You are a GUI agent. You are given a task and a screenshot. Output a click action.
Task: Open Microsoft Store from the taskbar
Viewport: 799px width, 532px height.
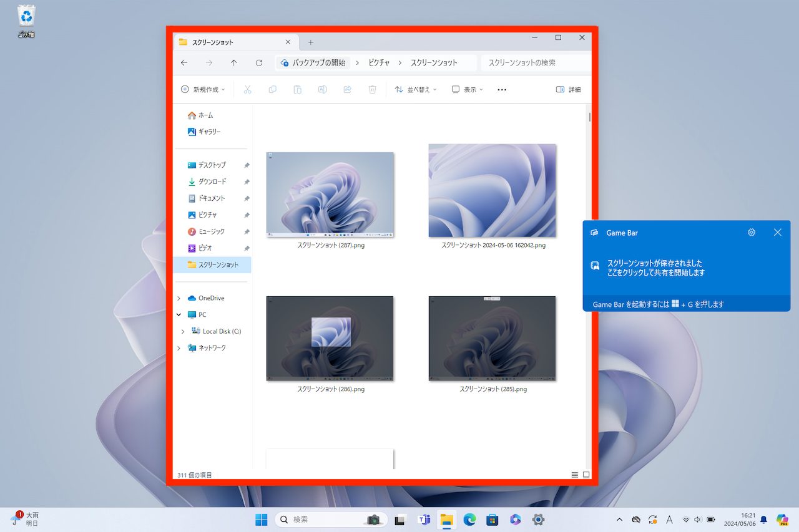(x=492, y=520)
